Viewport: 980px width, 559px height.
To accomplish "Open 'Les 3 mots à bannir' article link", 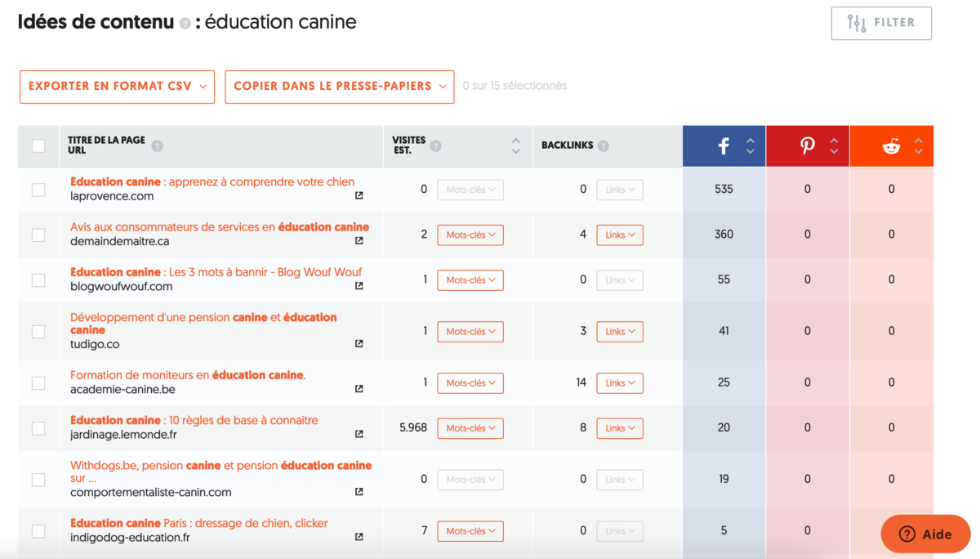I will click(x=216, y=272).
